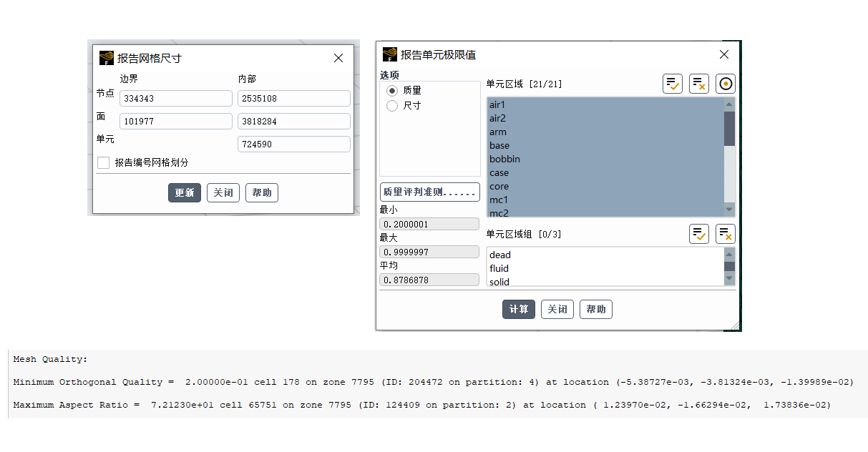Click Fluent logo in 报告网格尺寸 title bar
This screenshot has width=868, height=452.
pos(107,58)
